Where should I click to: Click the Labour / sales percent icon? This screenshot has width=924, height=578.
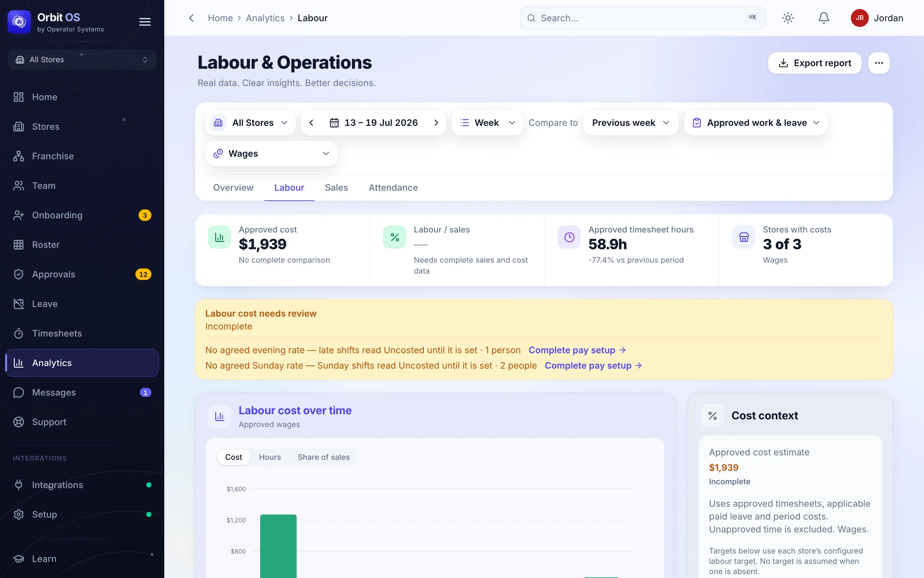point(395,237)
